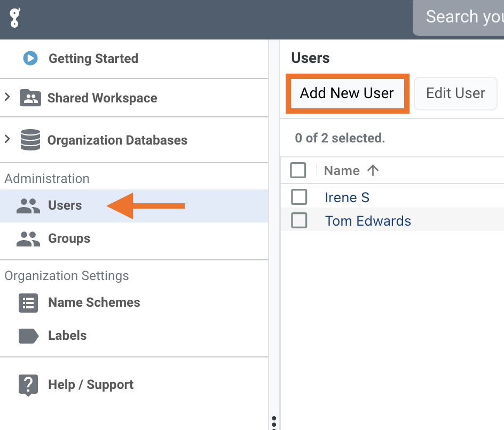504x430 pixels.
Task: Expand the Organization Databases chevron
Action: coord(7,139)
